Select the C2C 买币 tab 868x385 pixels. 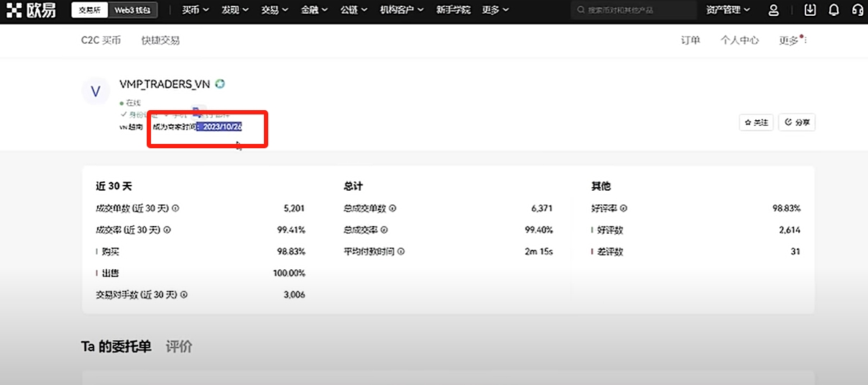pos(101,40)
